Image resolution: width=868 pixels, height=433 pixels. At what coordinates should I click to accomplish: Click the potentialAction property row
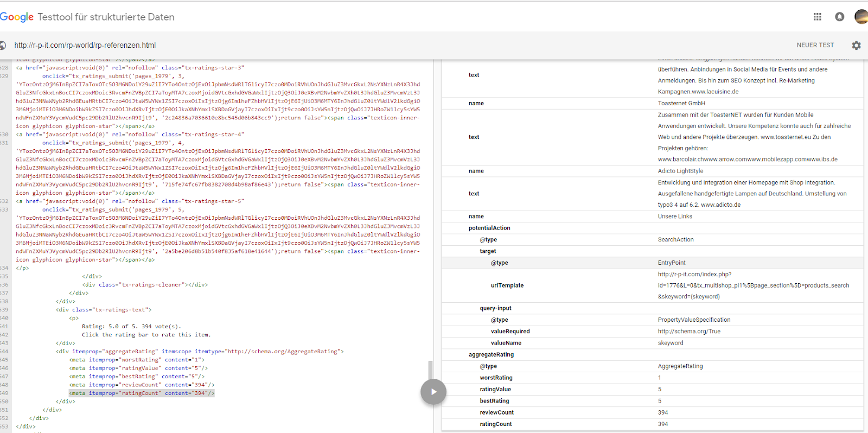coord(653,228)
